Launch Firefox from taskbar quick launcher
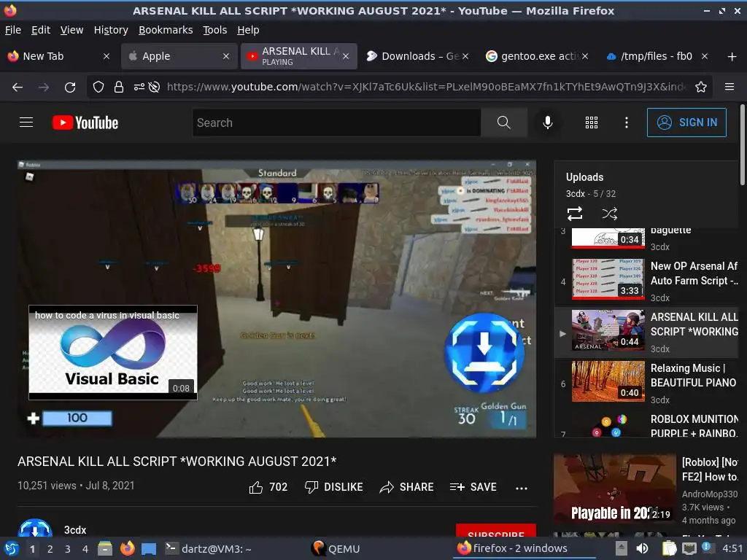 (127, 548)
